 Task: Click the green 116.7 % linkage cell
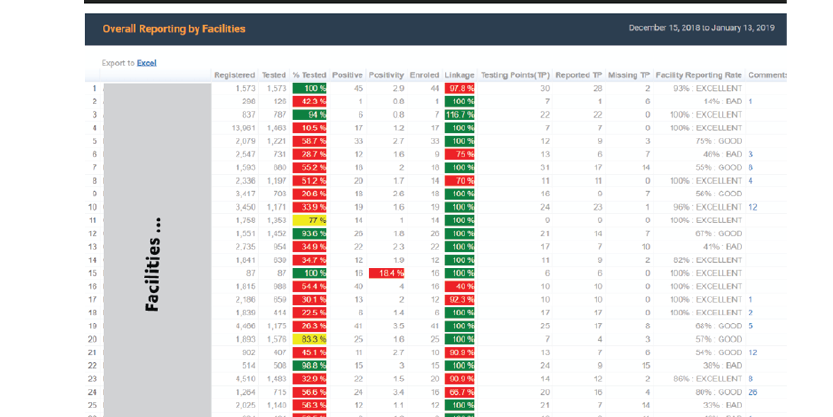tap(459, 115)
